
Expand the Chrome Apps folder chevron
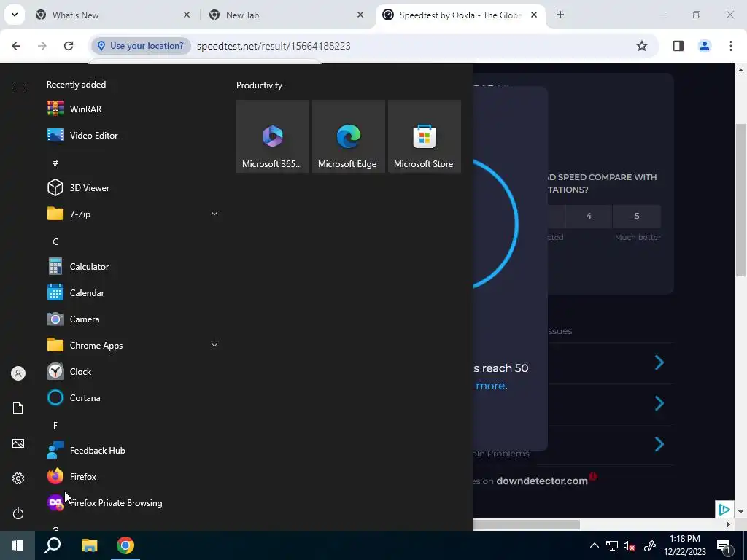214,345
